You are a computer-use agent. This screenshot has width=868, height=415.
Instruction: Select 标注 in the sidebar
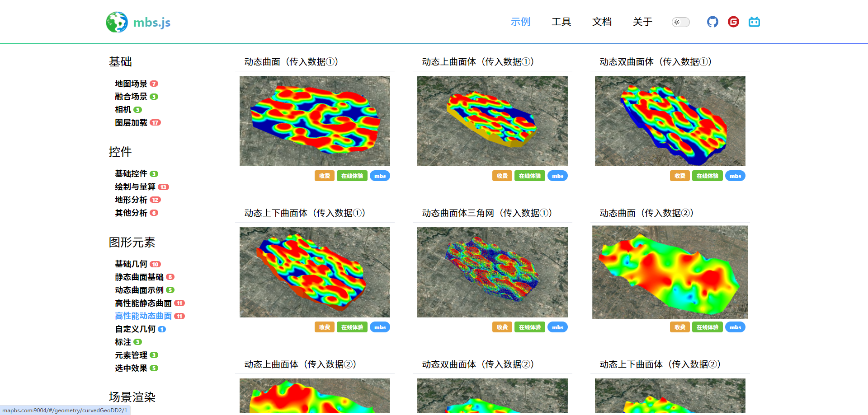(x=123, y=342)
